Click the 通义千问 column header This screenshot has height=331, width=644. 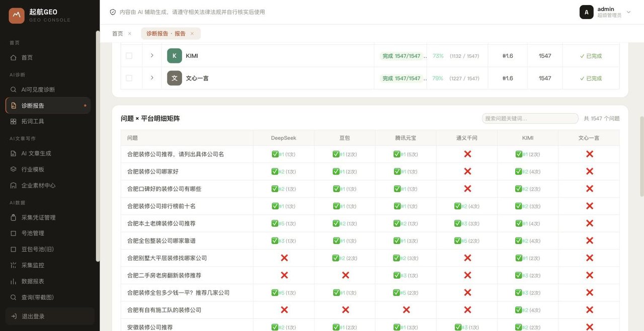[467, 138]
